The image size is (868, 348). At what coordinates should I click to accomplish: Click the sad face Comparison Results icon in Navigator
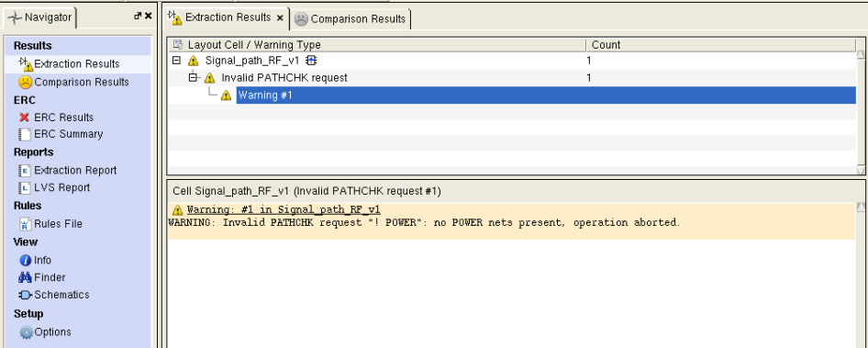point(26,82)
